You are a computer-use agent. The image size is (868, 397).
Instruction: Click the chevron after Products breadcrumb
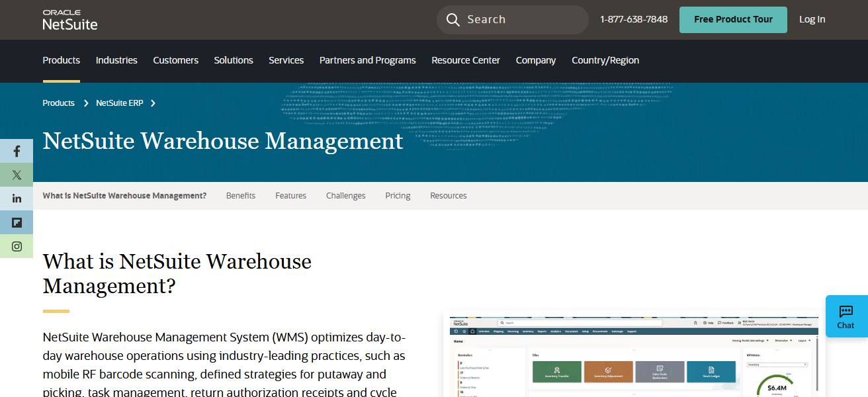click(86, 103)
